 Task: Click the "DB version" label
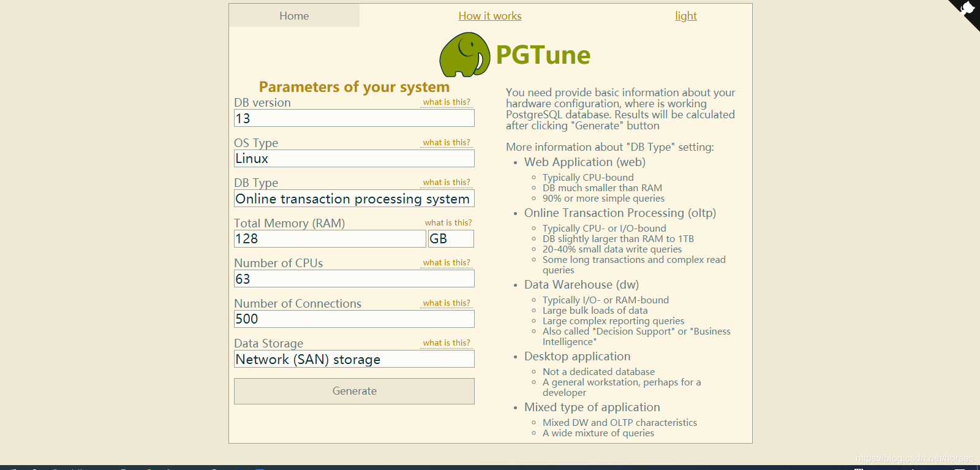[262, 102]
